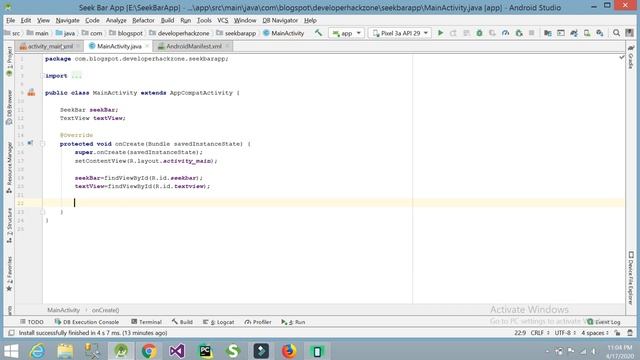Click the 'Install successfully finished' status message
This screenshot has height=360, width=640.
(x=93, y=333)
